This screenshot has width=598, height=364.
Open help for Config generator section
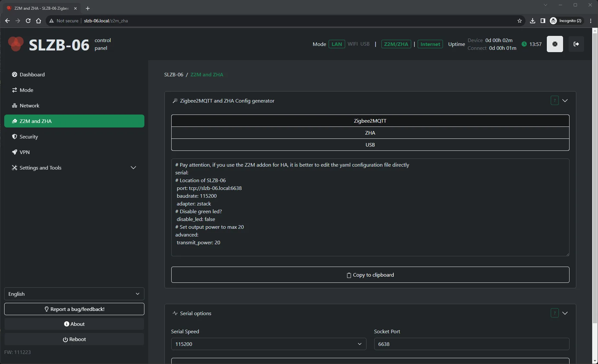(554, 101)
